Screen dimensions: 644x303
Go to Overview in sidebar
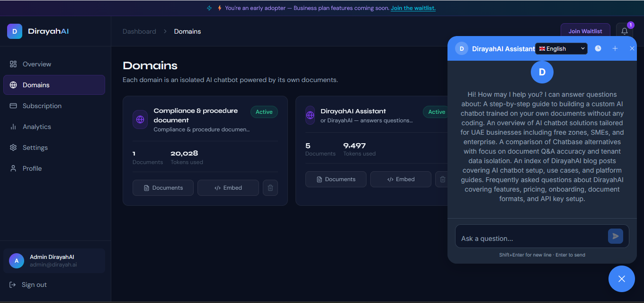click(54, 64)
